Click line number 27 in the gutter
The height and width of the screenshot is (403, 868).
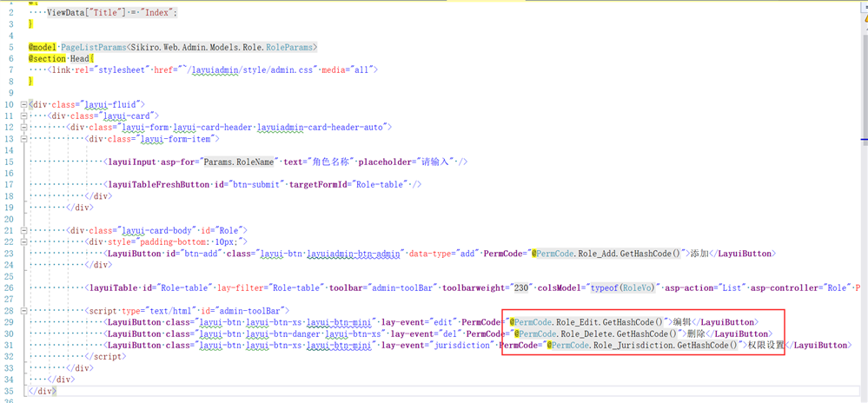9,300
